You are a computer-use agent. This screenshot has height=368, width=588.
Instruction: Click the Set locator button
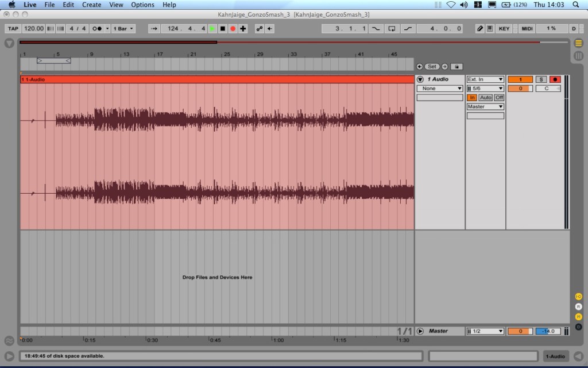click(432, 67)
